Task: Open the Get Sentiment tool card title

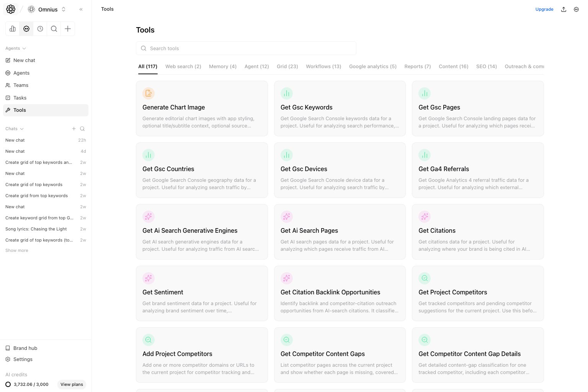Action: pos(163,292)
